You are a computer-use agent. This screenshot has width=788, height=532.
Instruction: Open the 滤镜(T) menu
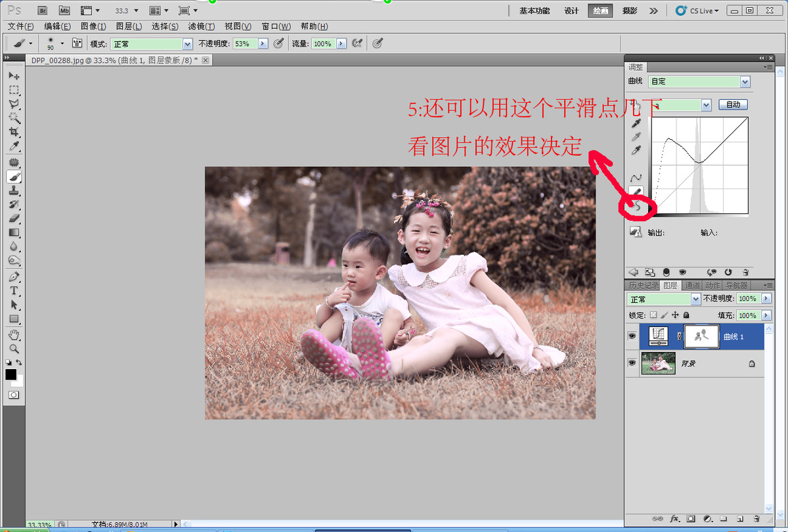tap(201, 26)
